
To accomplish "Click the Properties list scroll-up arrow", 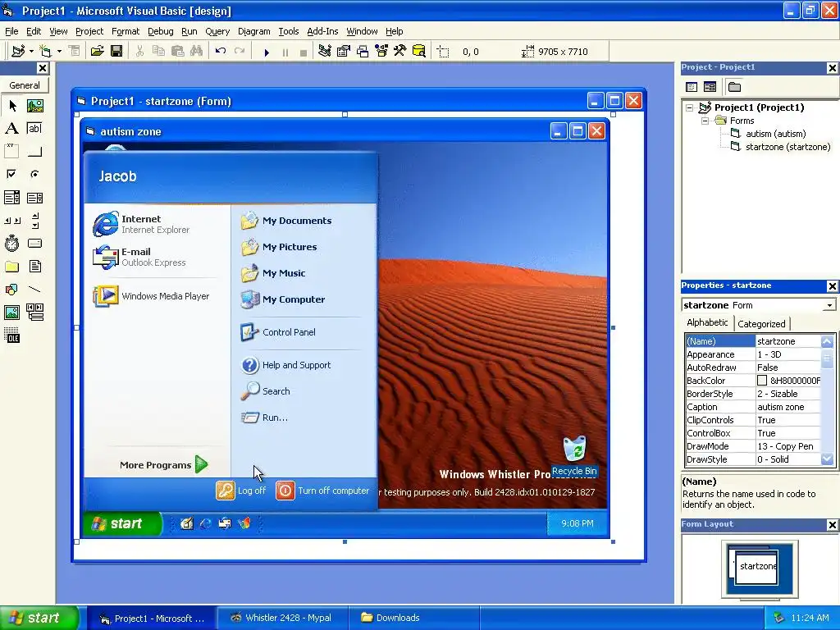I will click(827, 341).
